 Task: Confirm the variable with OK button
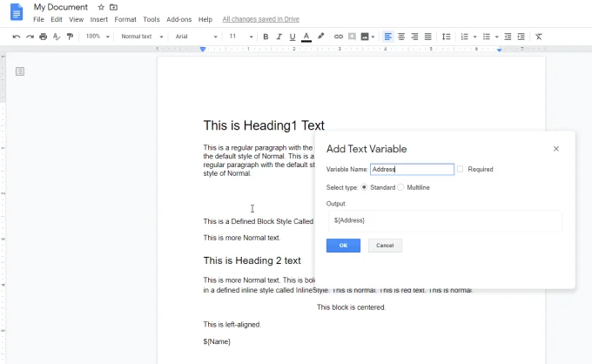click(343, 246)
